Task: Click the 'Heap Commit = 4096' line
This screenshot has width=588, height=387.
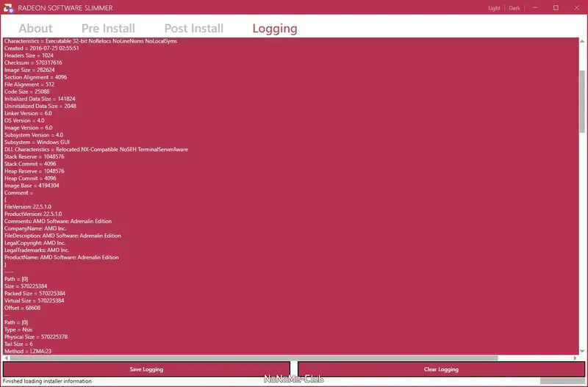Action: [x=30, y=178]
